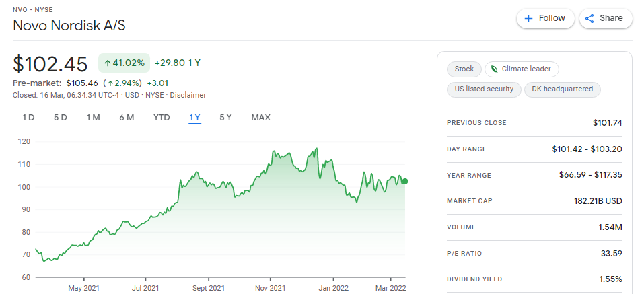Switch chart to 1M range
Screen dimensions: 644x294
click(94, 118)
